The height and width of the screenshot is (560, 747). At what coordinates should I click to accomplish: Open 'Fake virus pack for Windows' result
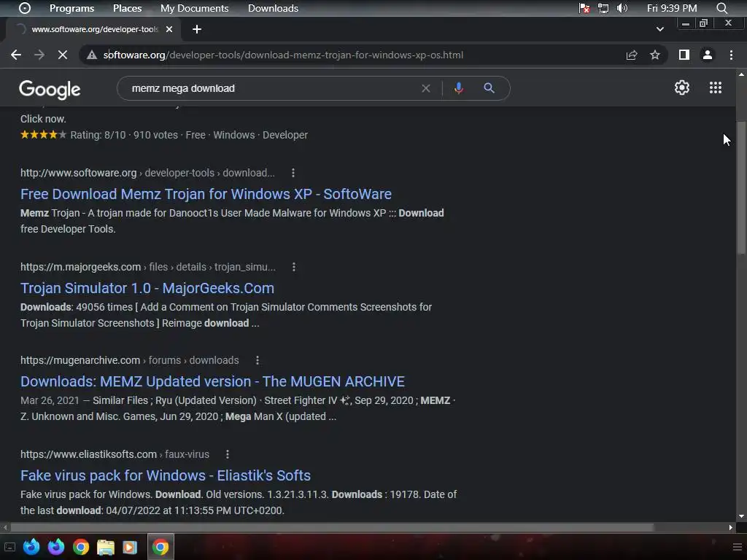(x=166, y=475)
